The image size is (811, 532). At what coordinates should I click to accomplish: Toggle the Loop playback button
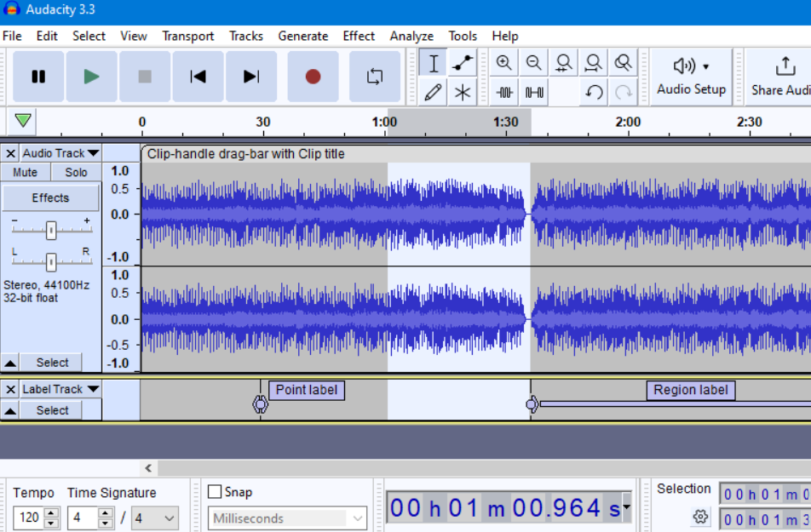click(375, 77)
